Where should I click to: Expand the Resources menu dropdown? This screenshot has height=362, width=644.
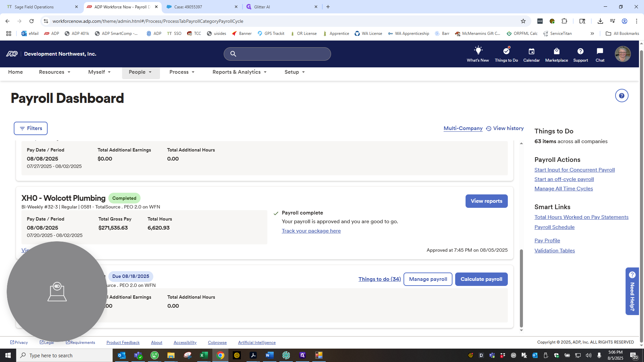55,72
